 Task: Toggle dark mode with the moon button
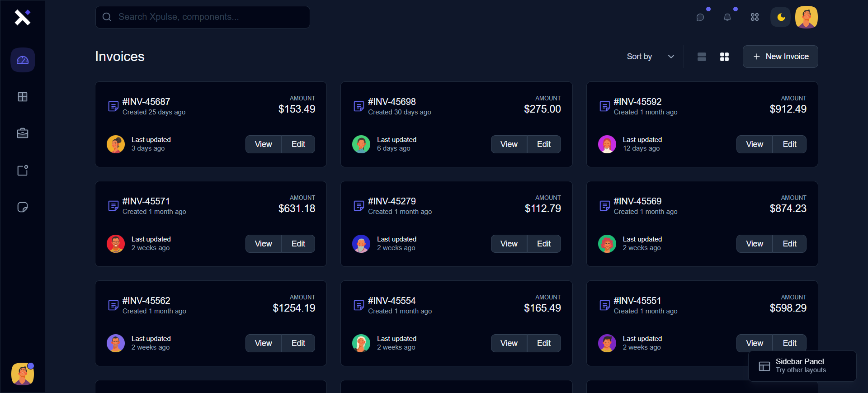(781, 17)
